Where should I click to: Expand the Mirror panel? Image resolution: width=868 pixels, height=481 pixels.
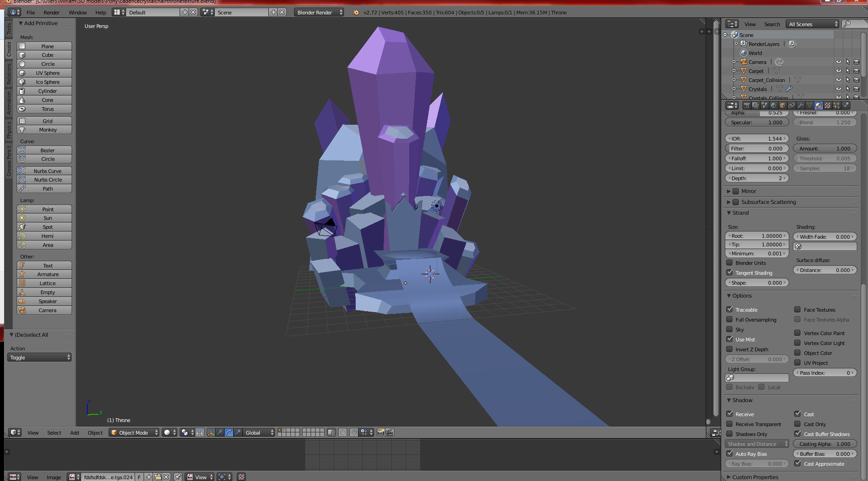(x=728, y=191)
